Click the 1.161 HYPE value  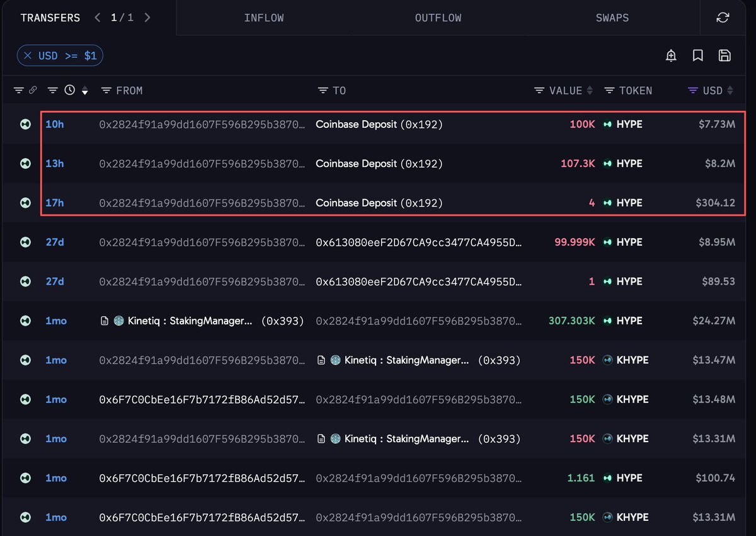coord(581,478)
